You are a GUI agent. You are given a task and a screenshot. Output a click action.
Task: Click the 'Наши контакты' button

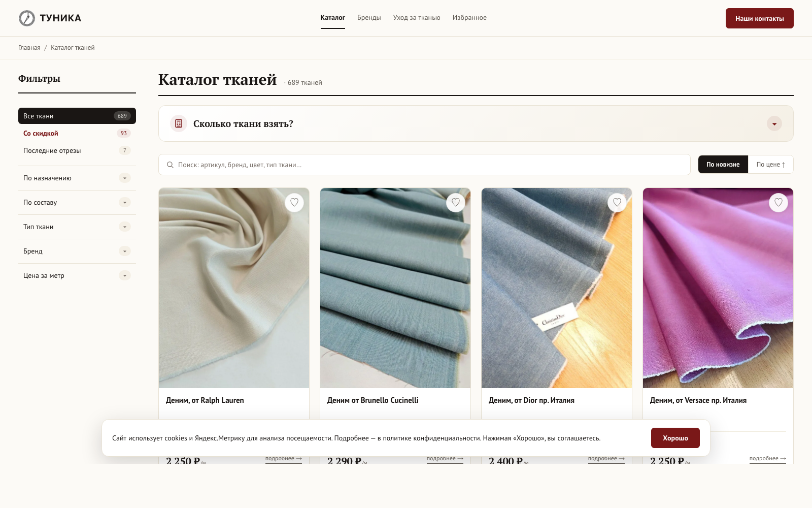[x=760, y=18]
